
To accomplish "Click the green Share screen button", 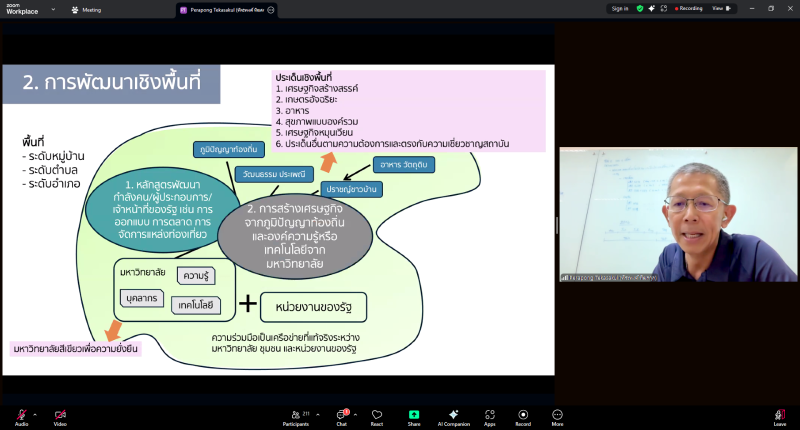I will [x=414, y=414].
